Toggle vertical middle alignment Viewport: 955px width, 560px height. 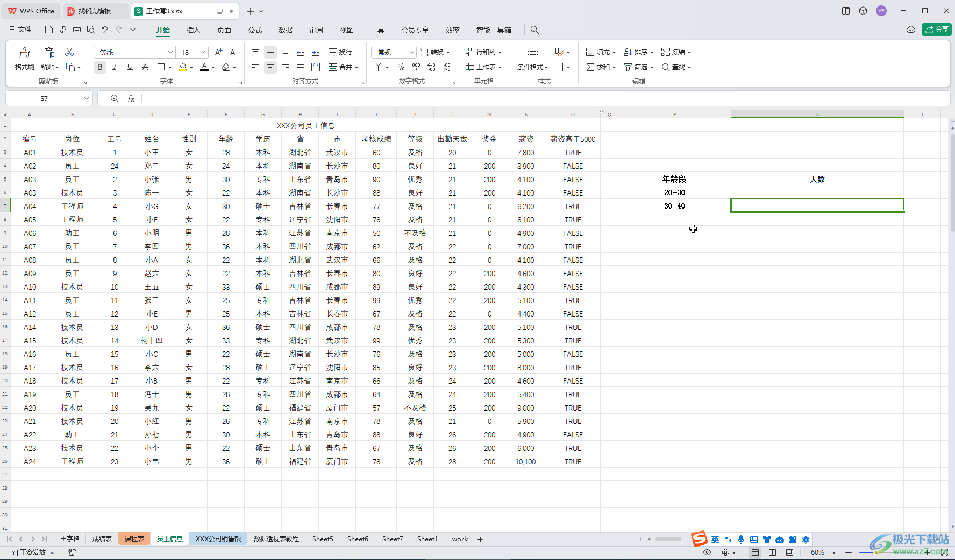point(270,52)
